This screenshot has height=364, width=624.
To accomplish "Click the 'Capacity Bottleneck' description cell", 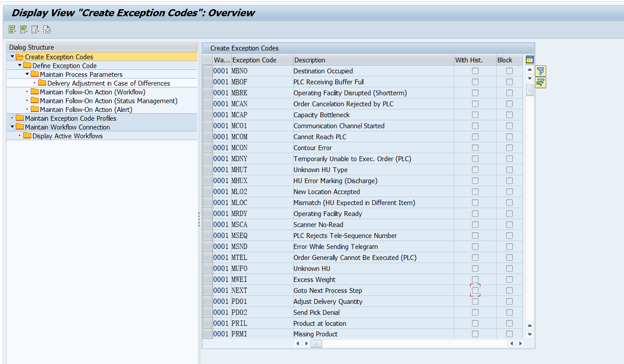I will (374, 115).
